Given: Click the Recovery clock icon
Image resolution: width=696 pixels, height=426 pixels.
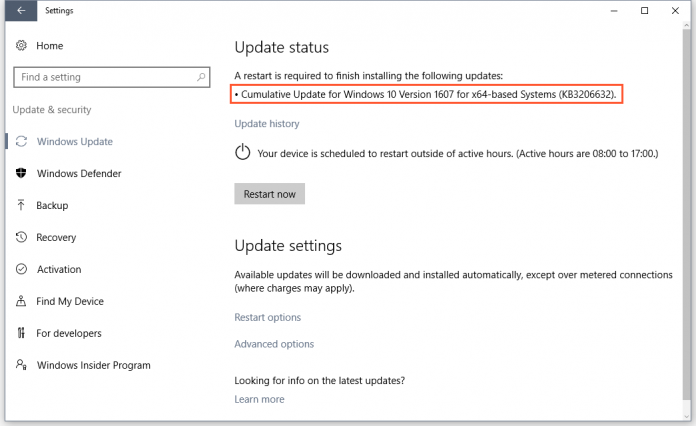Looking at the screenshot, I should 21,237.
